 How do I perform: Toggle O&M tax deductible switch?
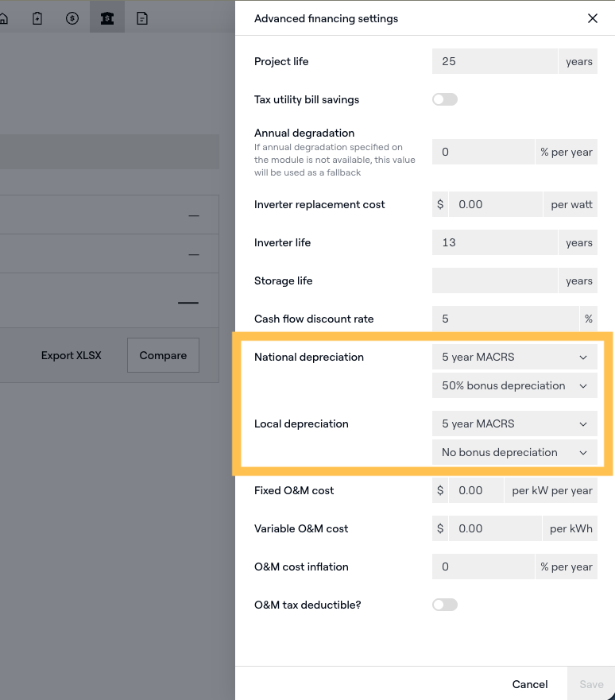[444, 605]
